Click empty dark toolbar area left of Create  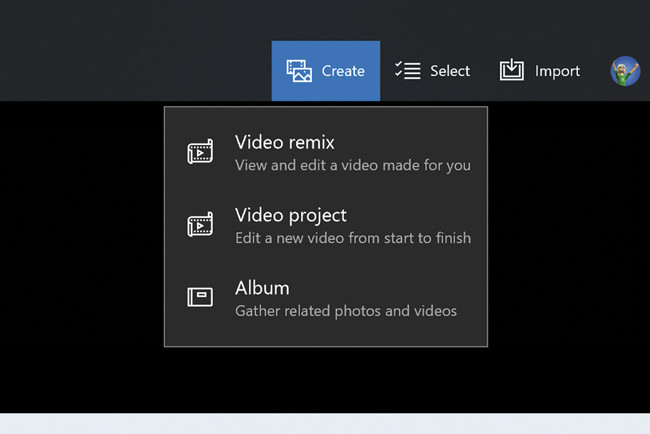[x=130, y=60]
